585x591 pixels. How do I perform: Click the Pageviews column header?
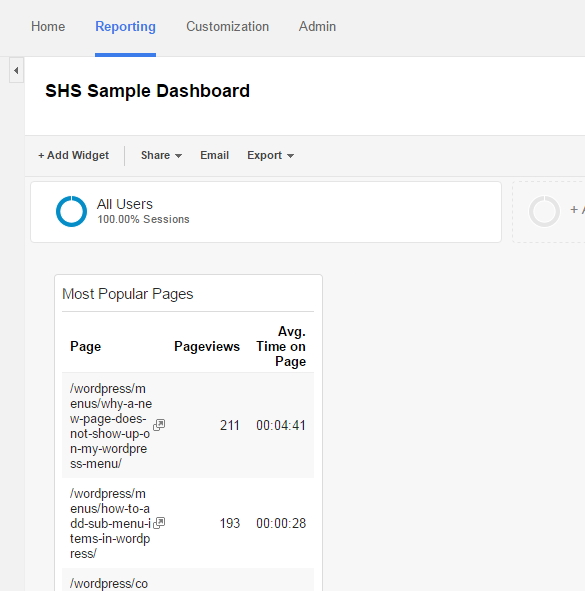click(207, 346)
